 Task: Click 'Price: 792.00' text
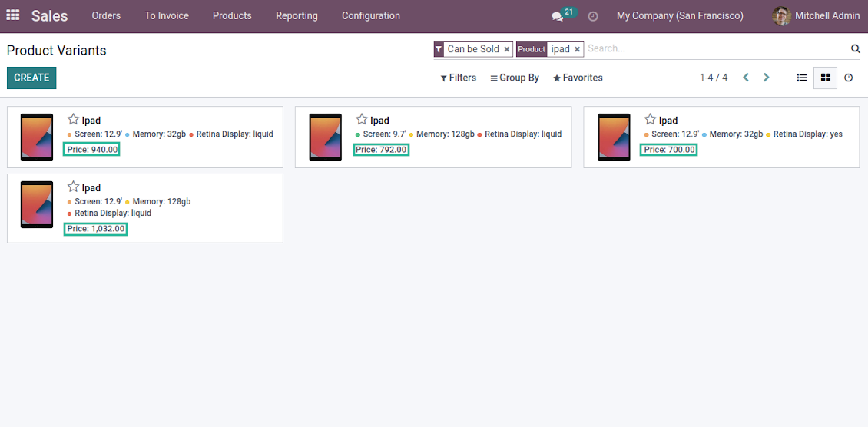tap(381, 149)
